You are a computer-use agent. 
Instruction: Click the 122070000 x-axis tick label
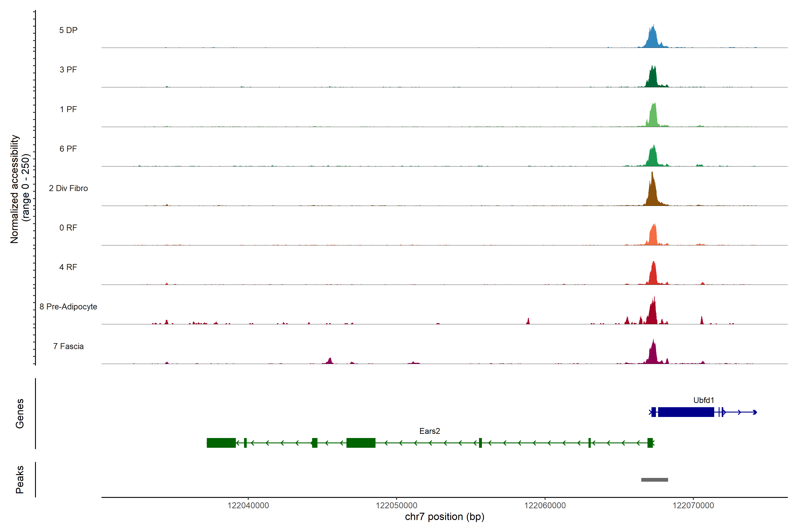(x=693, y=506)
